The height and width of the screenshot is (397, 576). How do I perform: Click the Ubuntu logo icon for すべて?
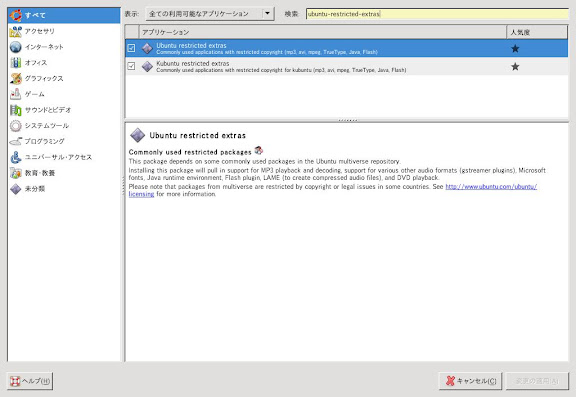[16, 15]
